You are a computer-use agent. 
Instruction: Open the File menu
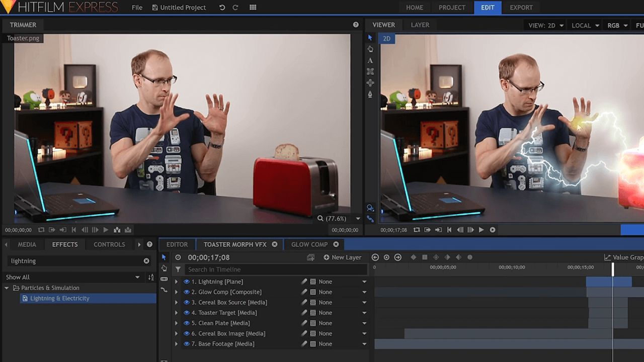point(137,8)
